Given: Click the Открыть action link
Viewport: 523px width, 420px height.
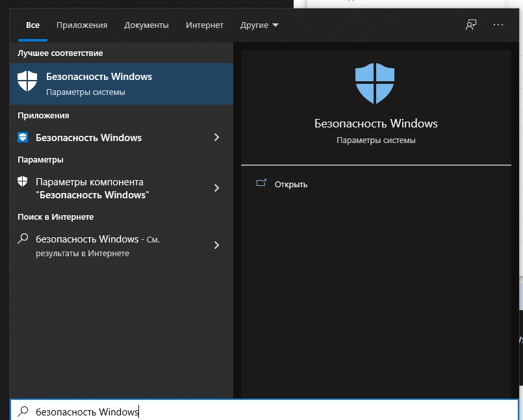Looking at the screenshot, I should pyautogui.click(x=290, y=184).
